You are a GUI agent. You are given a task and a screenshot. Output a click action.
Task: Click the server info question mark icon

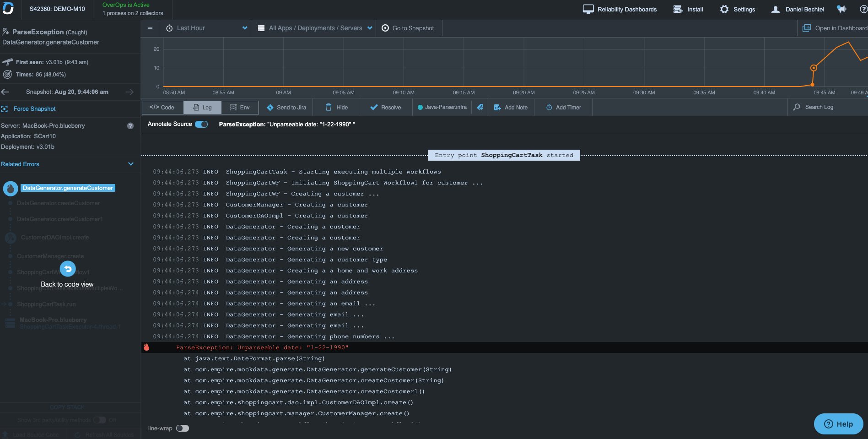[130, 126]
